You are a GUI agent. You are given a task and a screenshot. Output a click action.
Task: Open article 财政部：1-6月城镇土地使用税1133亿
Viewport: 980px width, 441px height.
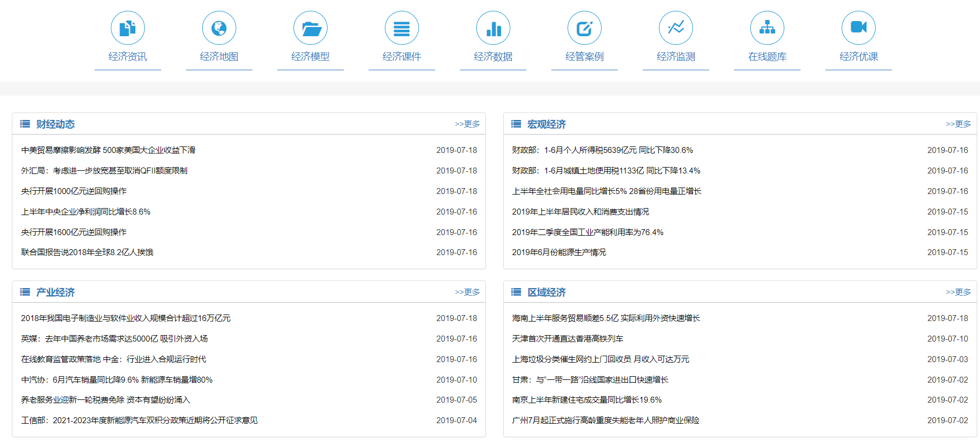[606, 171]
